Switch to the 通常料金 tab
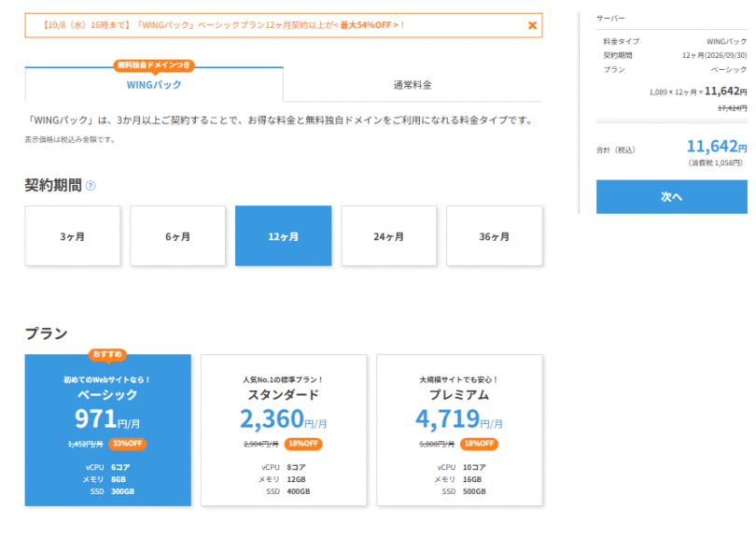This screenshot has width=756, height=538. tap(412, 85)
